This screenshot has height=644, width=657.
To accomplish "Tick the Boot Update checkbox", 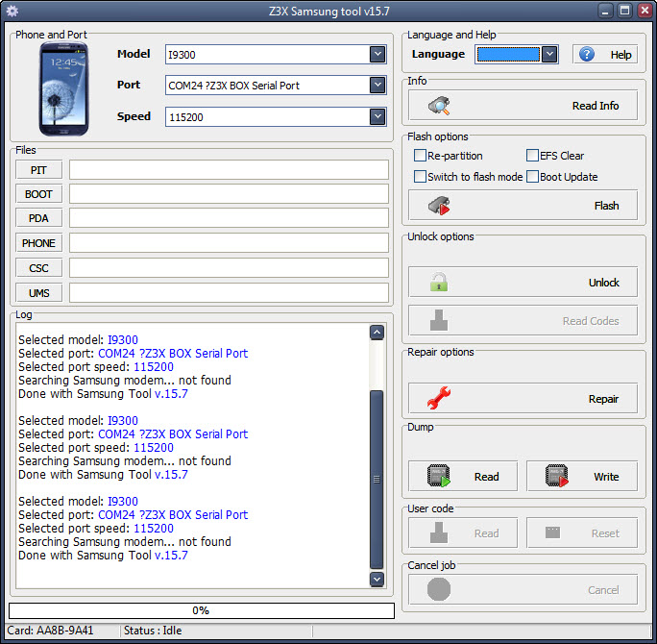I will (x=532, y=177).
